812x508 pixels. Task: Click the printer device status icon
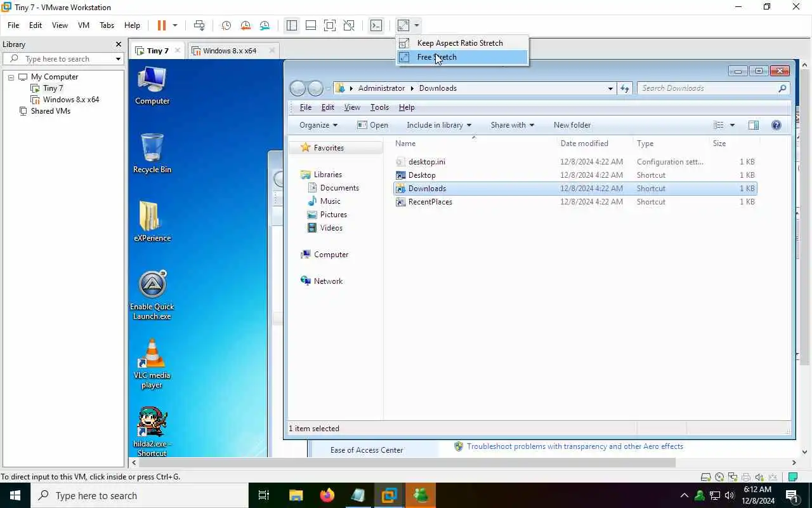(746, 477)
